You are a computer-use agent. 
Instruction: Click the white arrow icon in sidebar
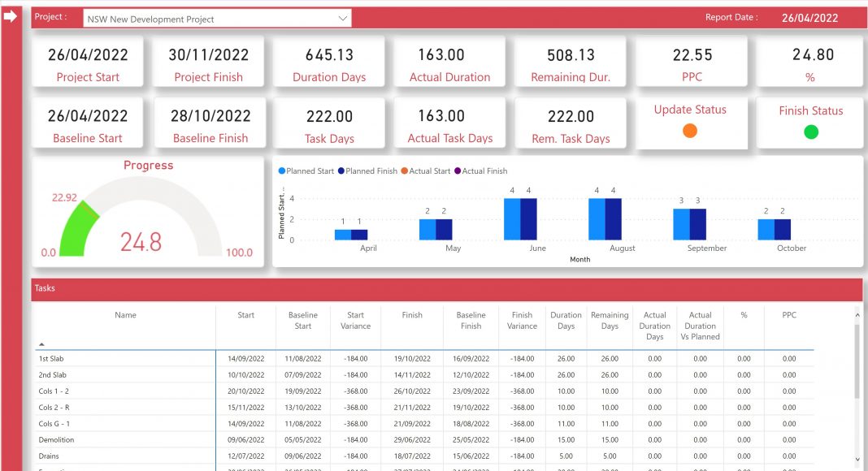11,16
